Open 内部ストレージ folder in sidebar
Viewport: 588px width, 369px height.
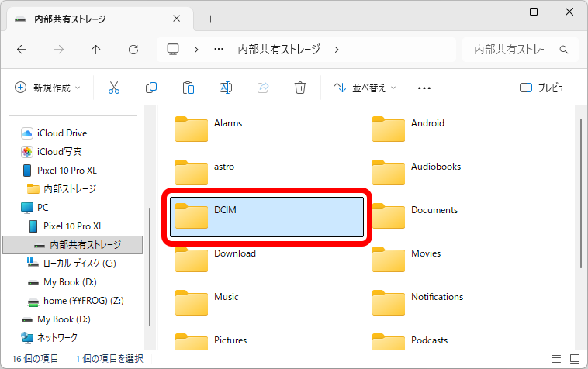[x=70, y=189]
